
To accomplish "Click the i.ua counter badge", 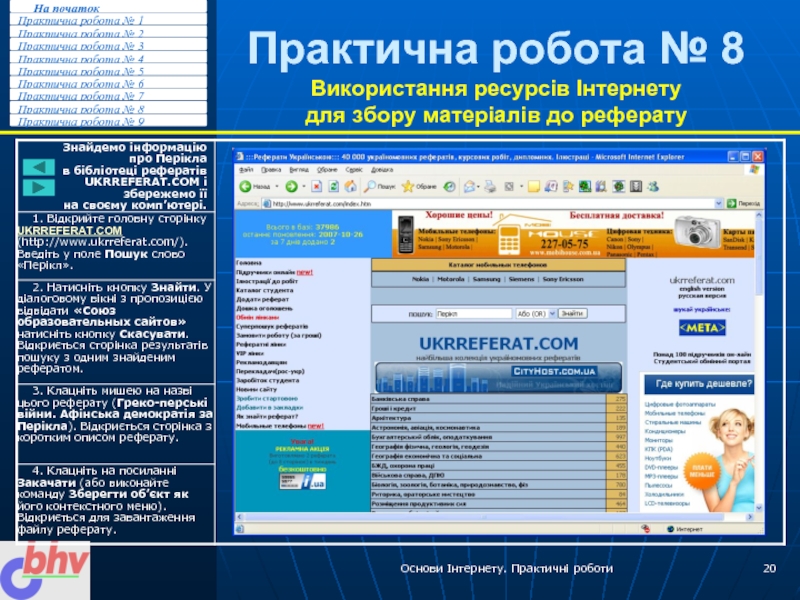I will [x=303, y=481].
